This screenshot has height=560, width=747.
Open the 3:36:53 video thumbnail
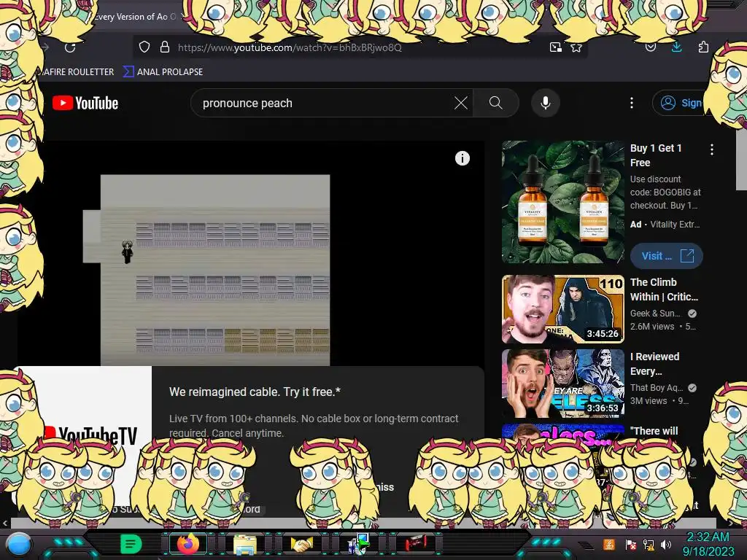pos(562,384)
